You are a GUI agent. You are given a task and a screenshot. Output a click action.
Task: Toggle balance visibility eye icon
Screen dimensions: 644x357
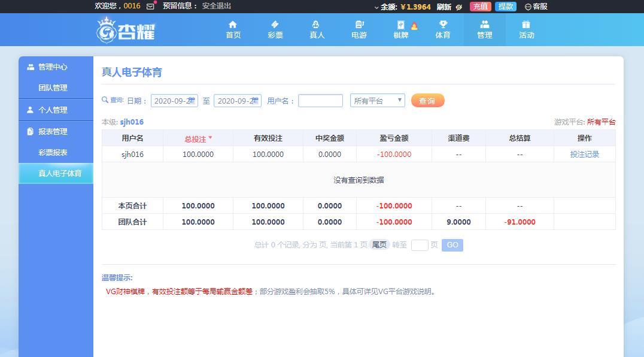coord(459,7)
